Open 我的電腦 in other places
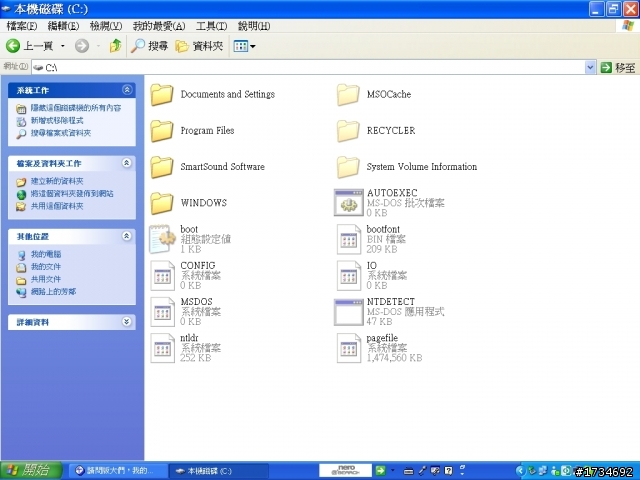The height and width of the screenshot is (480, 640). pos(46,254)
